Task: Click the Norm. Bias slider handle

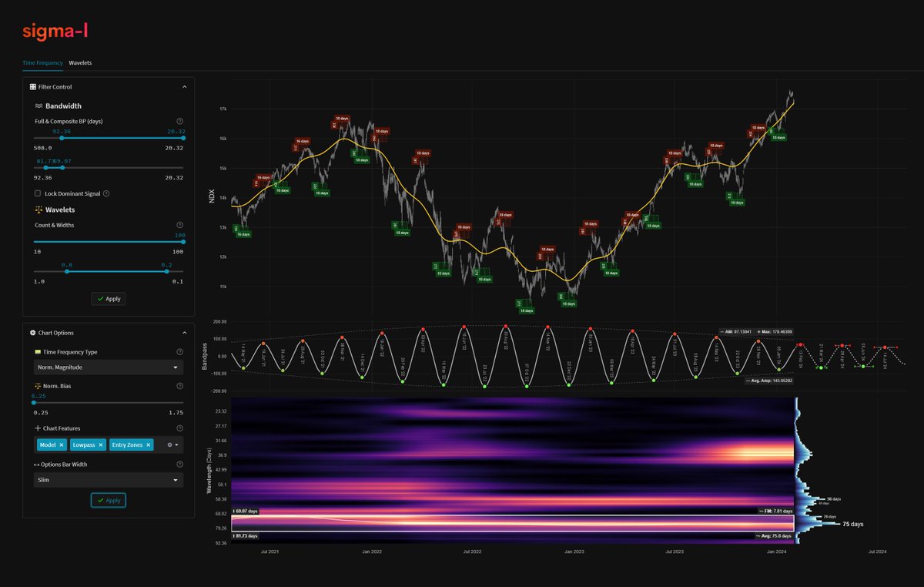Action: tap(35, 402)
